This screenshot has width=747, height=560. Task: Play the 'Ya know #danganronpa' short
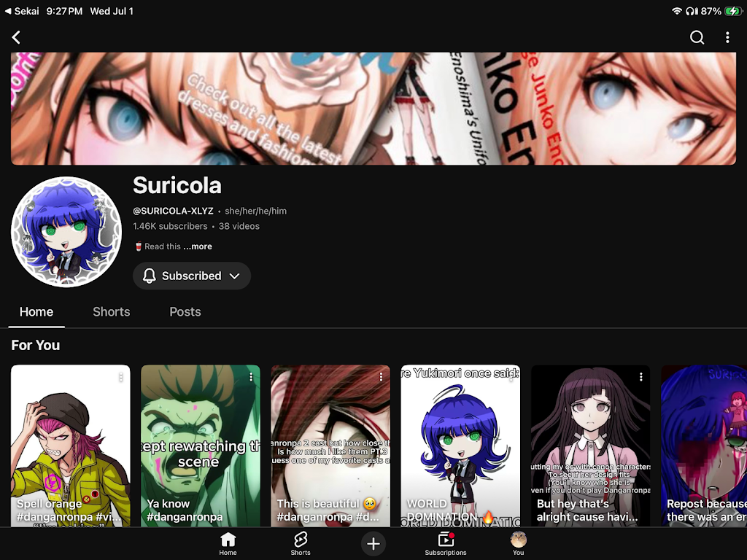pyautogui.click(x=201, y=446)
